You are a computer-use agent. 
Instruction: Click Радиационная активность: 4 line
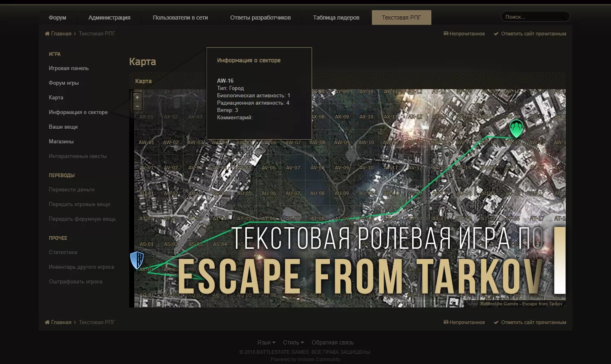[253, 103]
